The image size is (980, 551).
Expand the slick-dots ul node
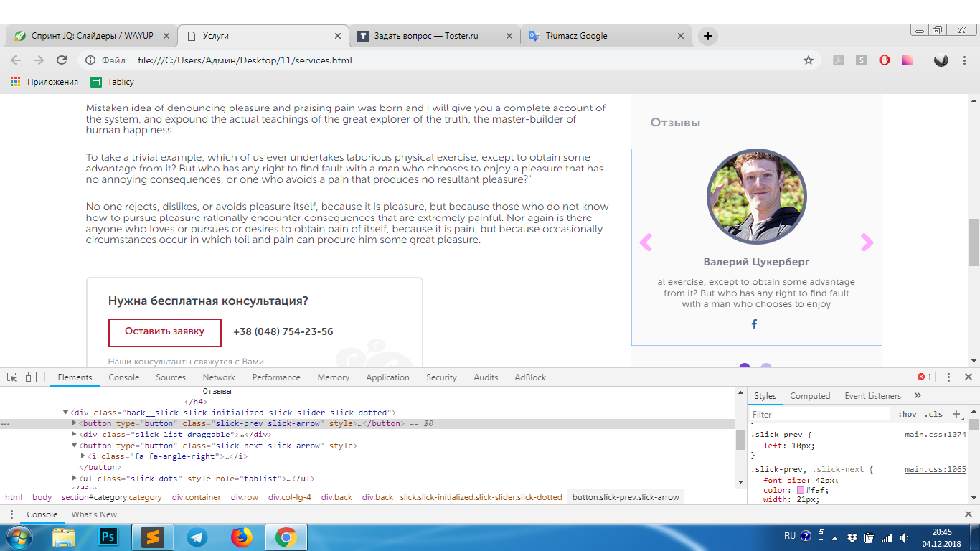point(75,479)
